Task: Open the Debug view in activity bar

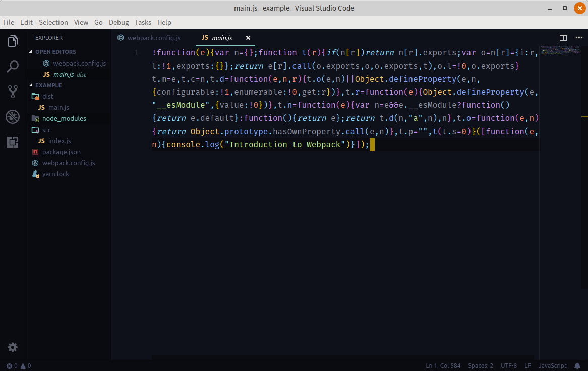Action: pos(13,117)
